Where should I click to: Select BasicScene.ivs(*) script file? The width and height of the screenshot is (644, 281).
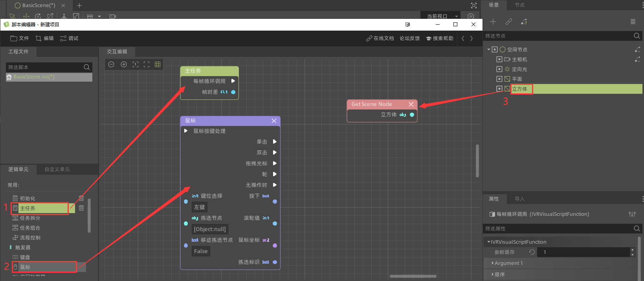[x=49, y=77]
